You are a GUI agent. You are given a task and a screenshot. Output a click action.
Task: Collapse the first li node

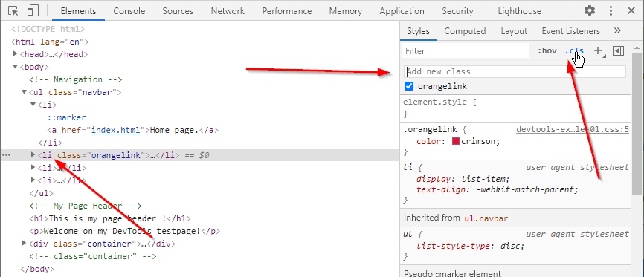[33, 105]
